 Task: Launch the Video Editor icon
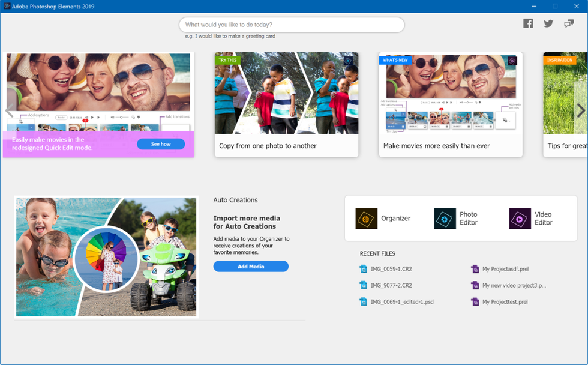[520, 219]
